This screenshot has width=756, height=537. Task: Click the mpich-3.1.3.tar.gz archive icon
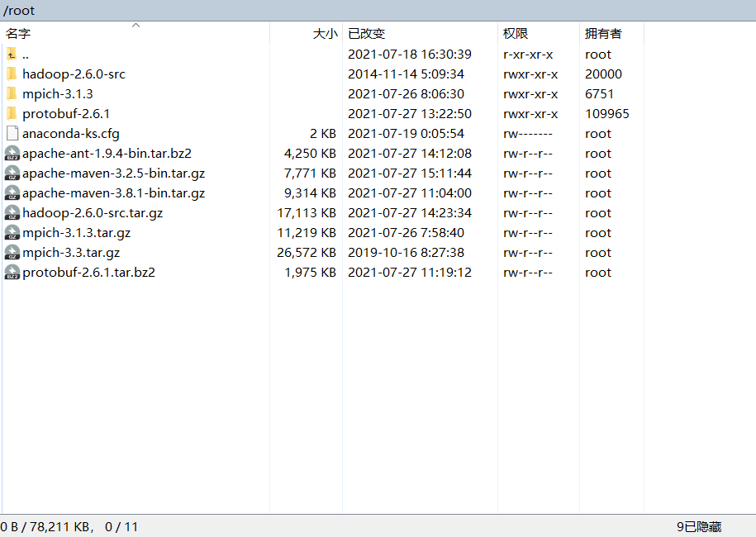(x=12, y=232)
